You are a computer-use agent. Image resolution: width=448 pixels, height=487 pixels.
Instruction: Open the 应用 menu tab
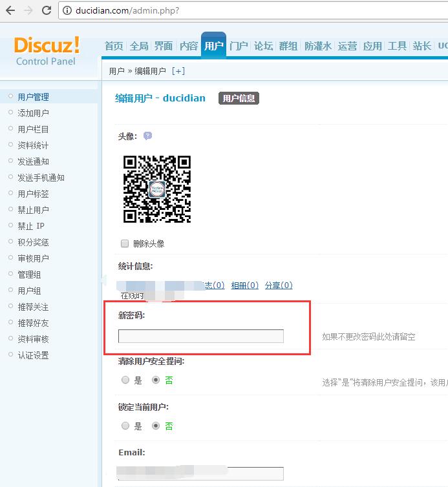pos(372,46)
